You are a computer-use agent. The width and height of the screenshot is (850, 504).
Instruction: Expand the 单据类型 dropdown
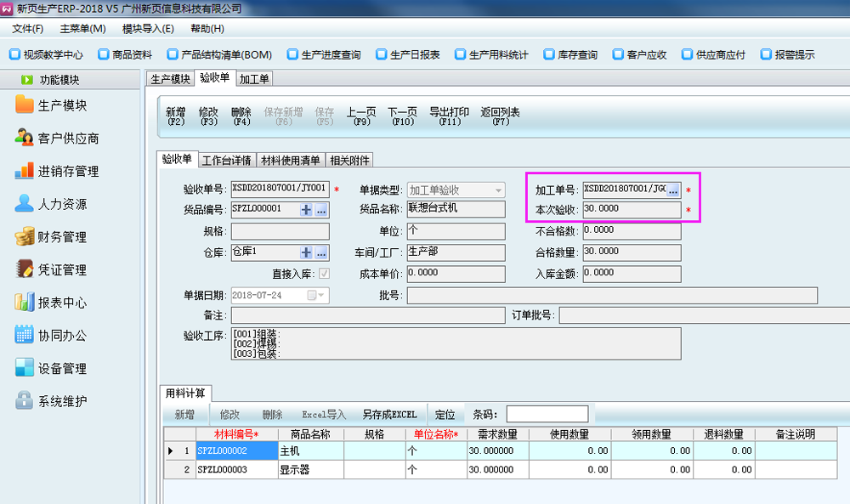[x=498, y=190]
